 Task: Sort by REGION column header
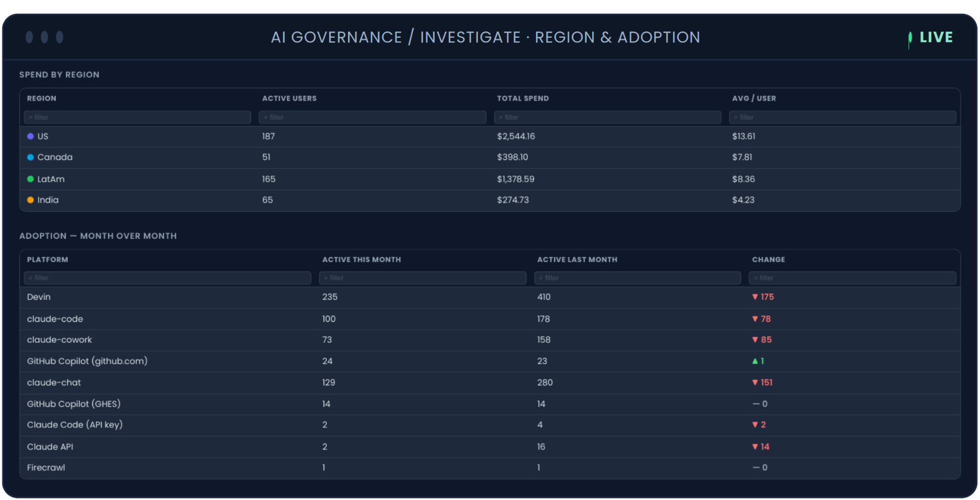42,98
